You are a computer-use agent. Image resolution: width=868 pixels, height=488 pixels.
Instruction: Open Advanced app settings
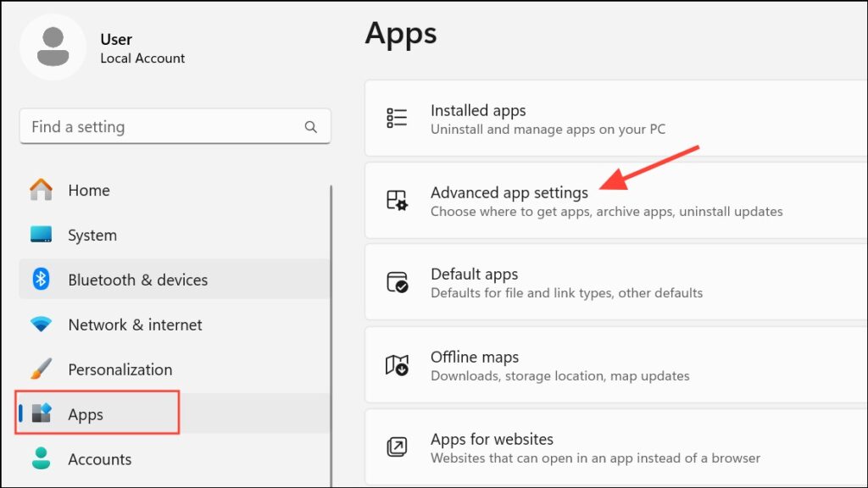click(x=616, y=201)
